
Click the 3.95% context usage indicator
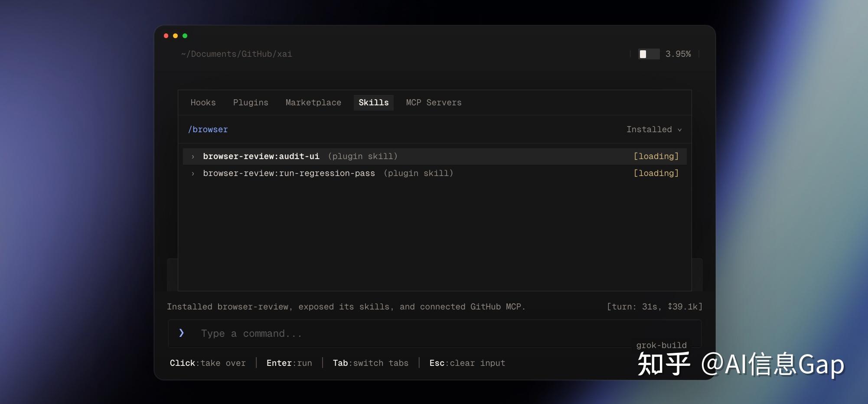(678, 54)
